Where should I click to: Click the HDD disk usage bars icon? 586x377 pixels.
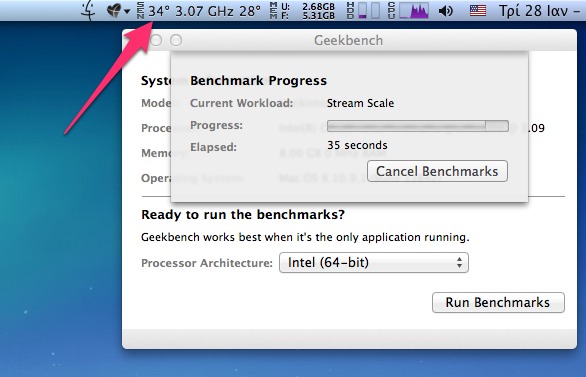tap(368, 11)
